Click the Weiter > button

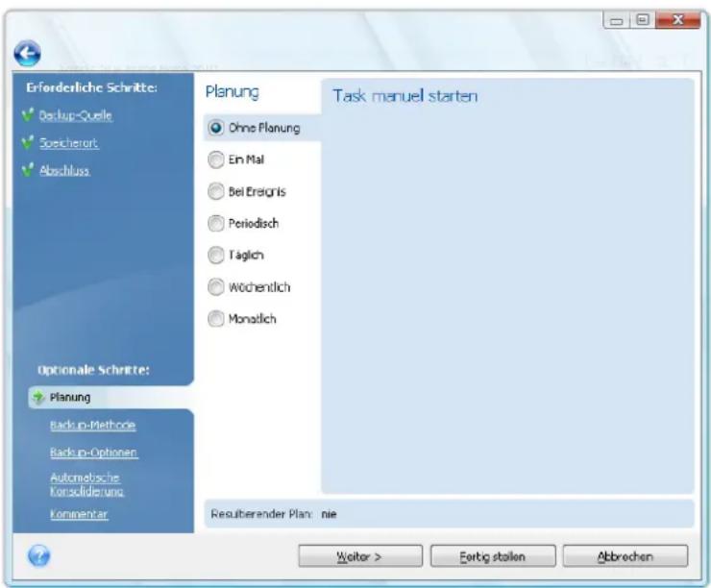pos(360,556)
